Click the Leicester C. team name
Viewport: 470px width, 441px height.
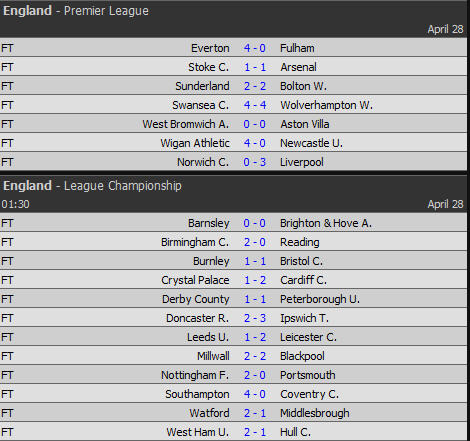[x=308, y=337]
